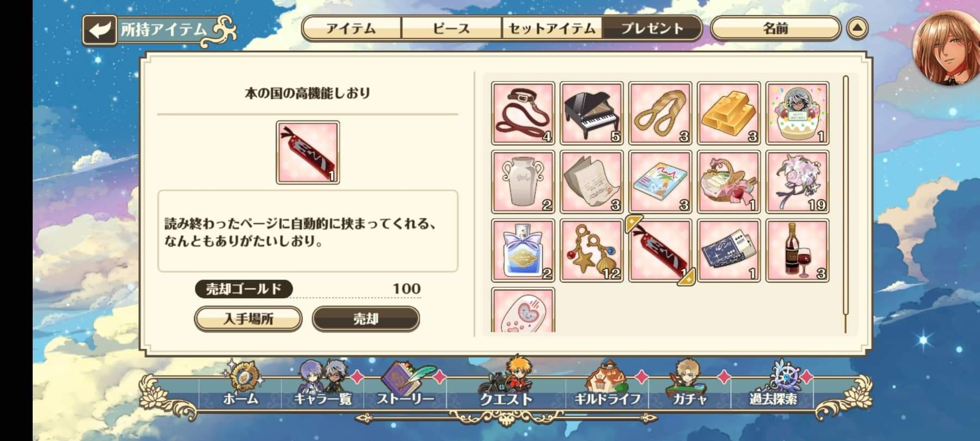The width and height of the screenshot is (980, 441).
Task: Select the star and shell charm item
Action: point(591,250)
